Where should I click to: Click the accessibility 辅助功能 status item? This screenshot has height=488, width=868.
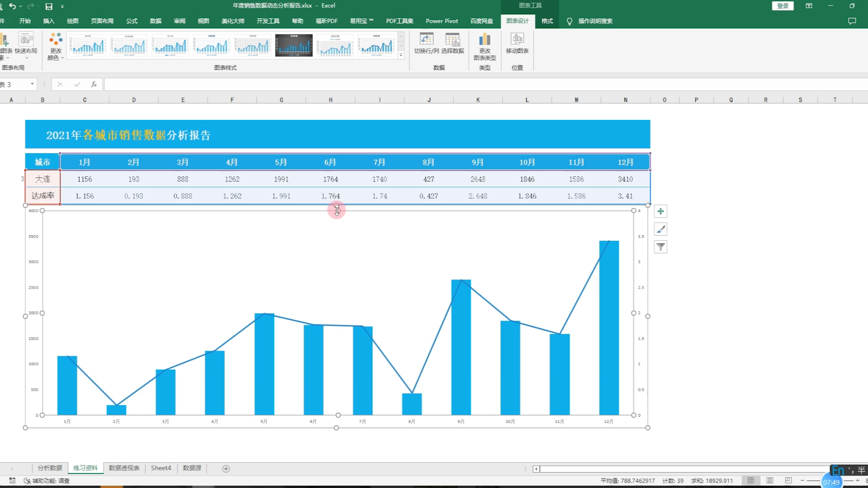click(x=47, y=481)
